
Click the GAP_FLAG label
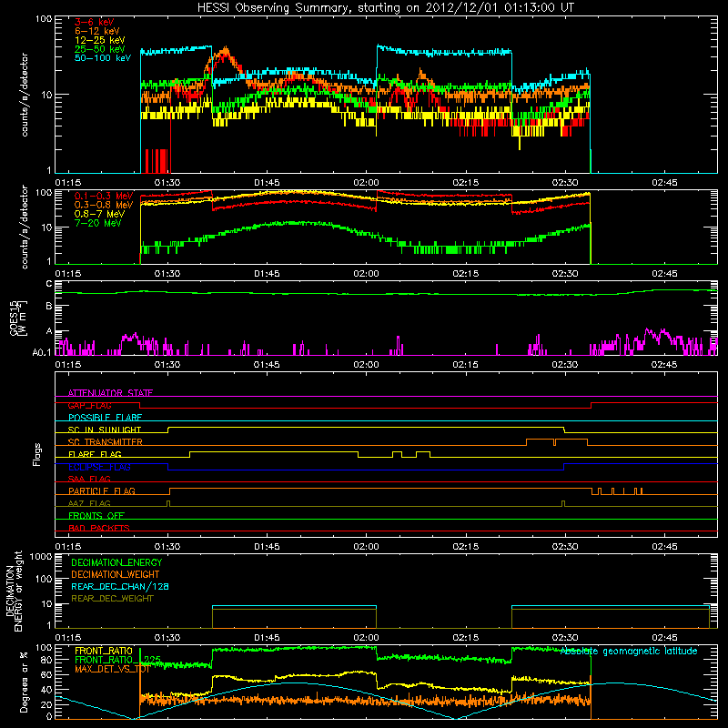[89, 405]
